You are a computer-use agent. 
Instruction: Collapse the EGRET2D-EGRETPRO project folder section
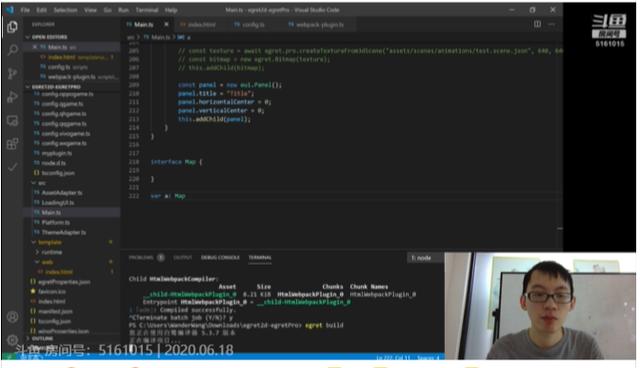[x=56, y=87]
